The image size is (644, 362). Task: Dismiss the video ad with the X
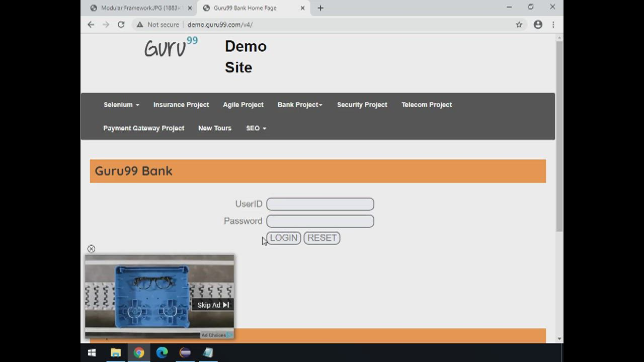pos(91,249)
